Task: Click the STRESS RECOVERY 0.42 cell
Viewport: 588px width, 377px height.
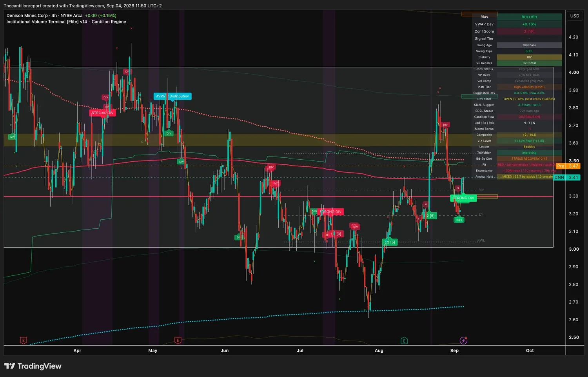Action: point(529,159)
